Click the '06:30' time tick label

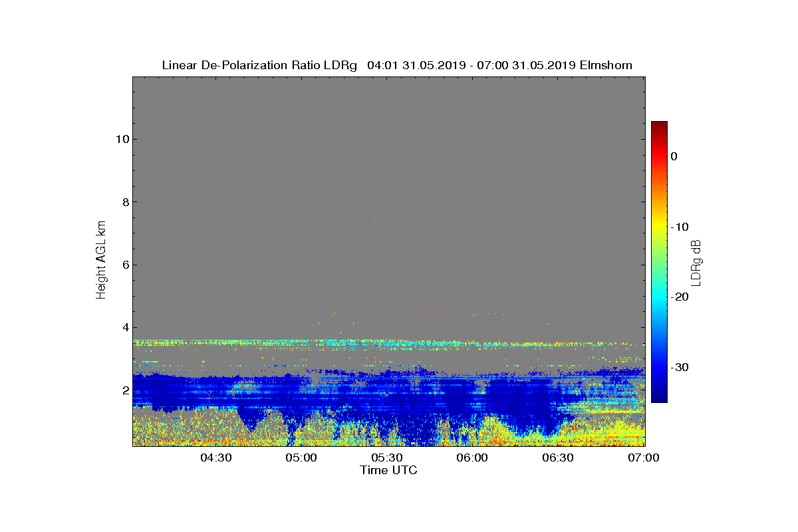(559, 458)
